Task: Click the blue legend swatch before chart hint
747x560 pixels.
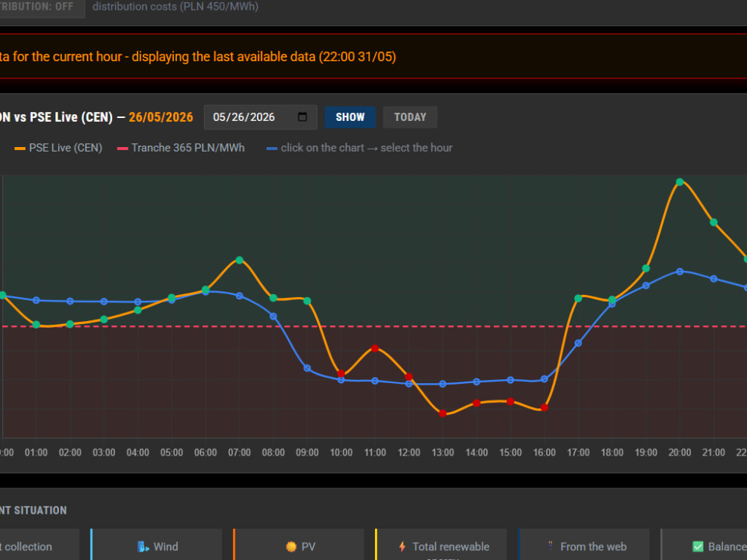Action: [x=272, y=149]
